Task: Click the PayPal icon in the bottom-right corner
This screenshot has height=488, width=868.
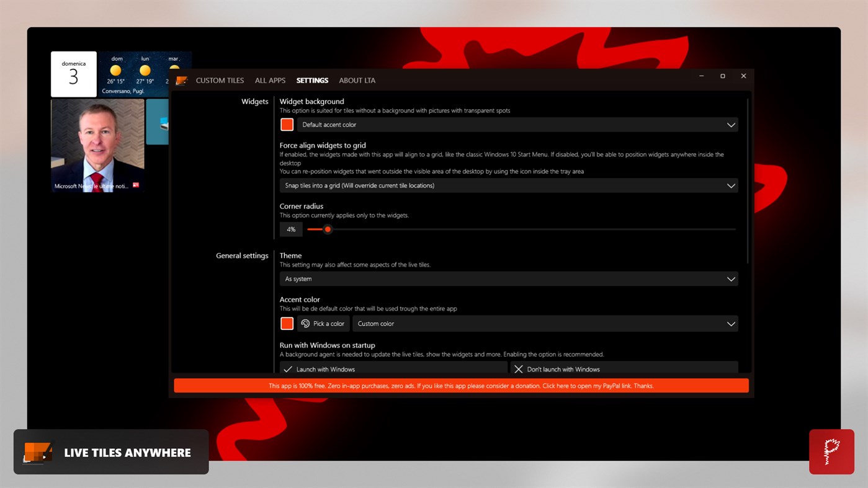Action: pyautogui.click(x=831, y=452)
